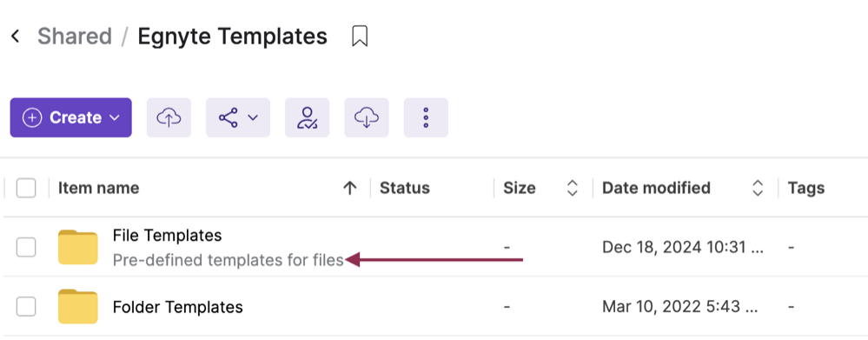The width and height of the screenshot is (868, 340).
Task: Click the Item name column header
Action: 98,189
